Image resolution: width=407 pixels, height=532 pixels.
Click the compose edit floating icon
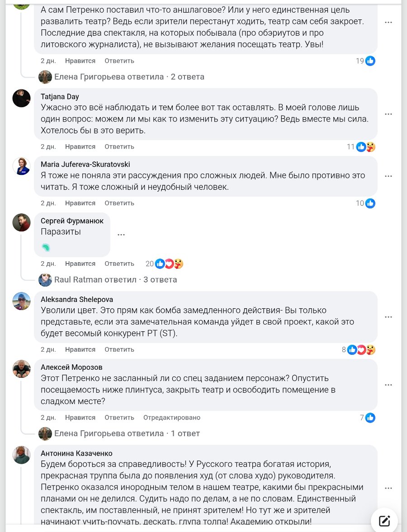384,521
